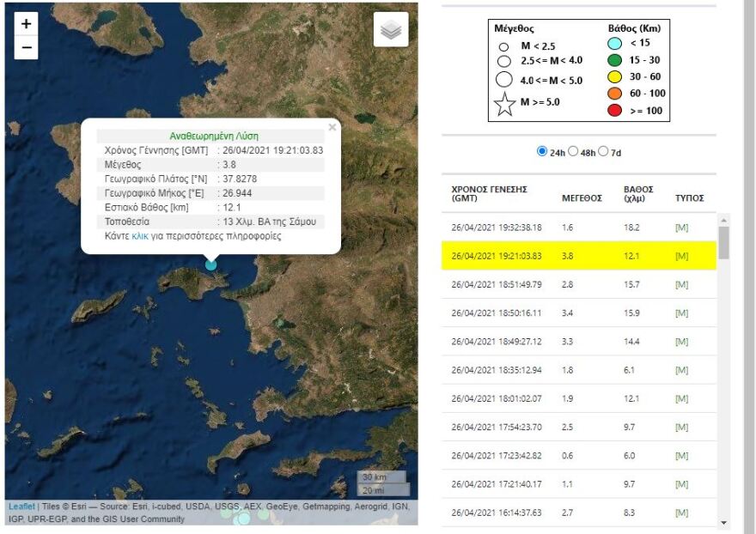Image resolution: width=756 pixels, height=534 pixels.
Task: Select the 48h time range radio button
Action: coord(573,150)
